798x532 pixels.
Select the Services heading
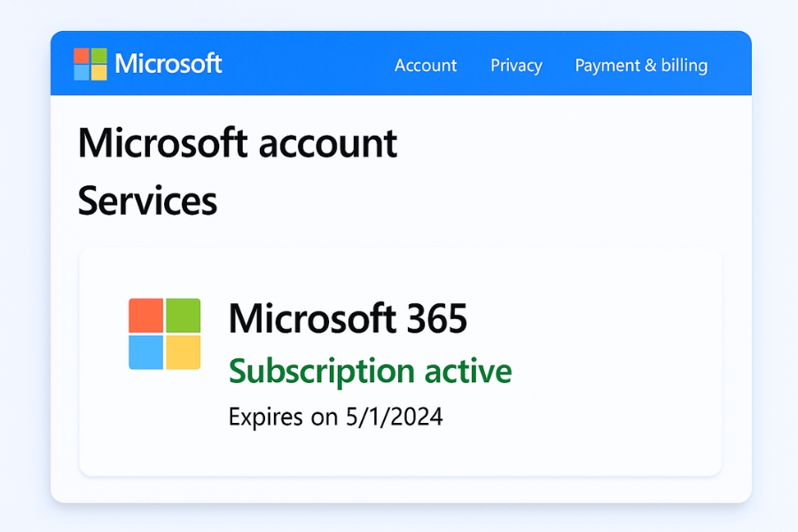point(147,201)
